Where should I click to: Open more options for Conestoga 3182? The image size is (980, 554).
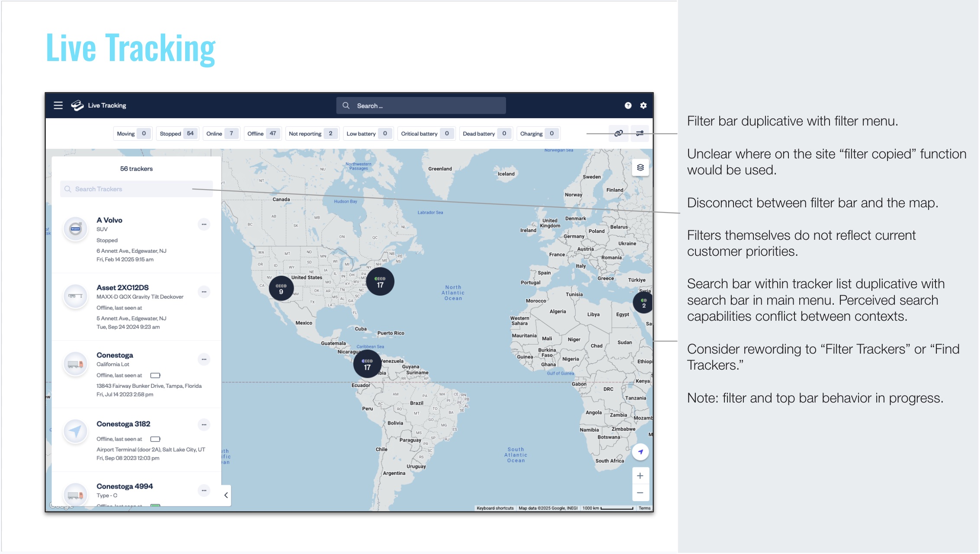(x=204, y=425)
